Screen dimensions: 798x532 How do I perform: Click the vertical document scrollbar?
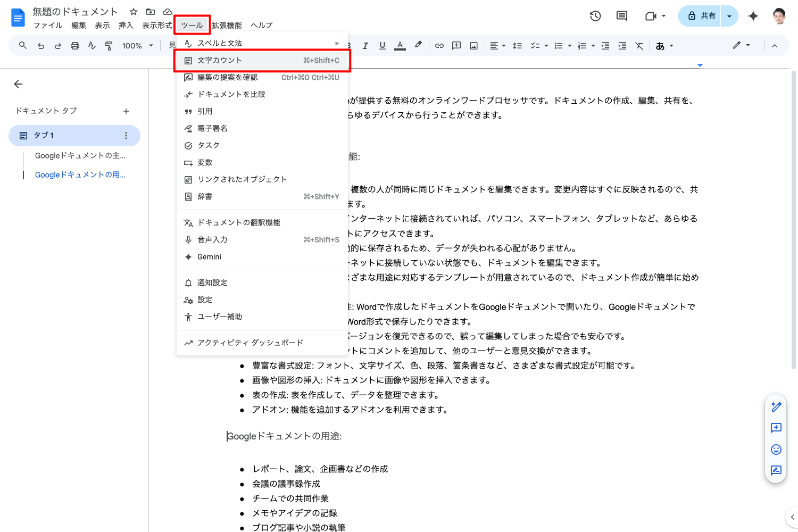pos(794,219)
